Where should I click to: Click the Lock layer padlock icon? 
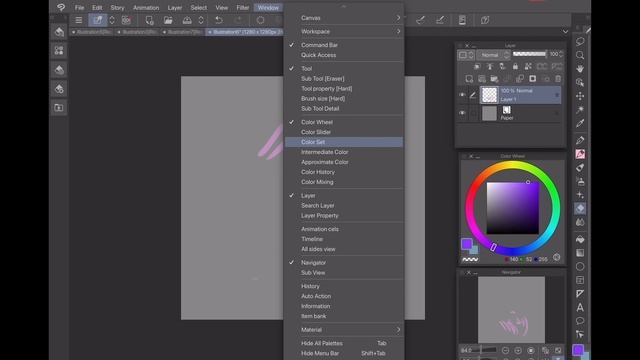coord(515,66)
